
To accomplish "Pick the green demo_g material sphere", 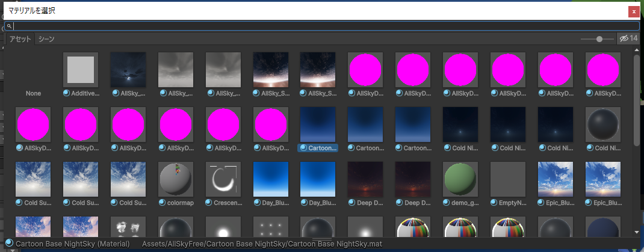I will [460, 179].
